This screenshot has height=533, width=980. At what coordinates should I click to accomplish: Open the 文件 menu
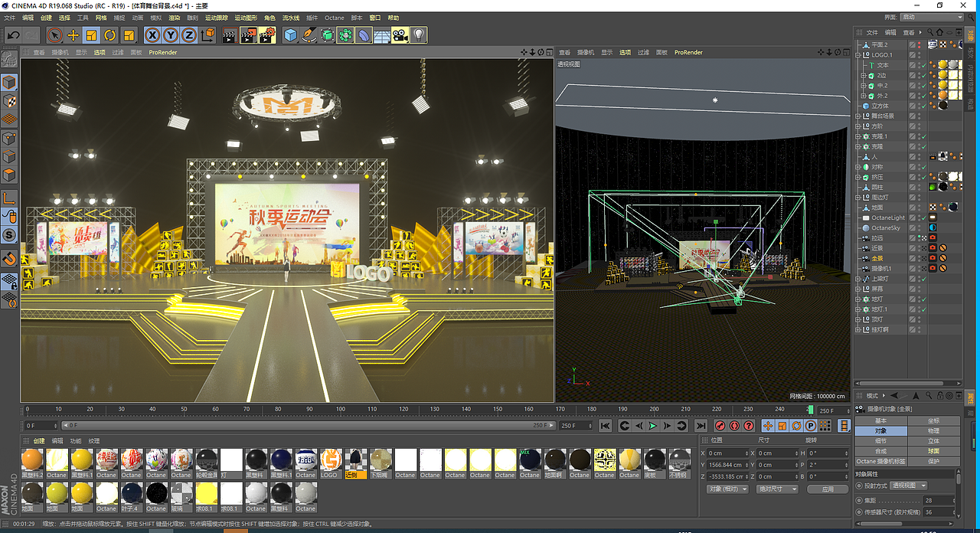tap(10, 18)
